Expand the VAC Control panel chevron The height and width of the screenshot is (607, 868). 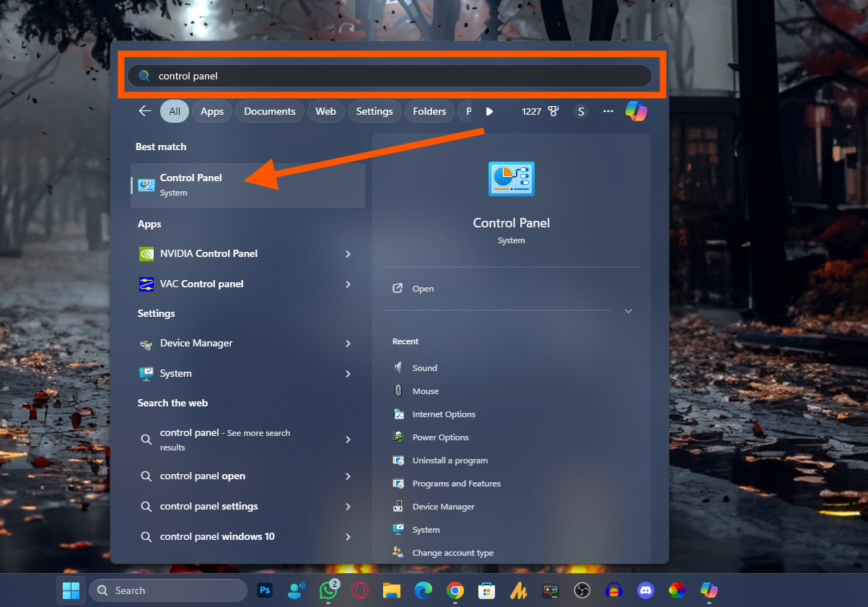tap(348, 284)
